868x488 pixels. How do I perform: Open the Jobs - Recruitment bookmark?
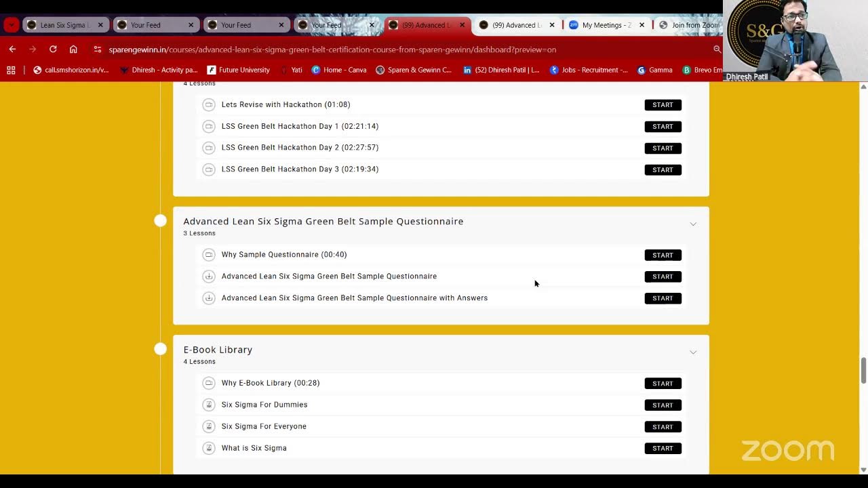click(589, 70)
